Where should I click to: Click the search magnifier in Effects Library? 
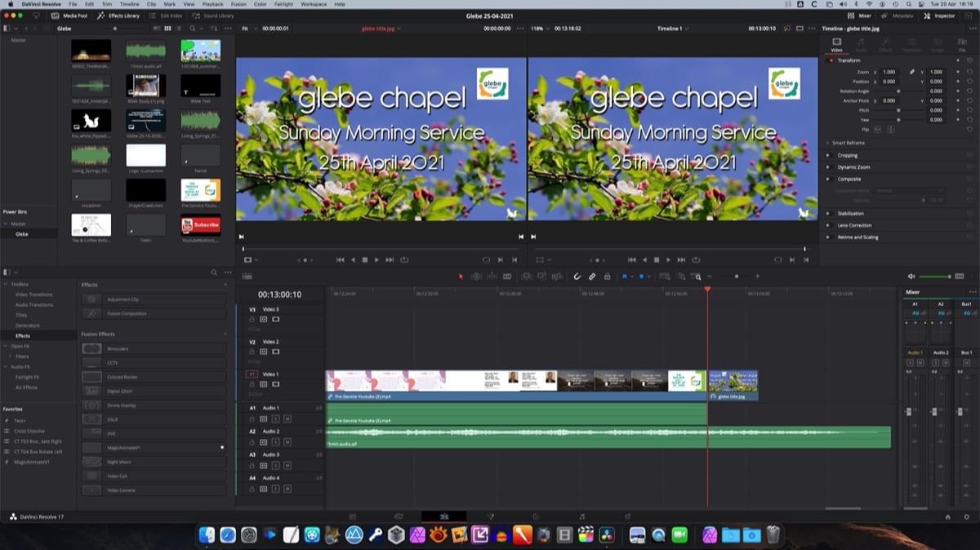click(215, 272)
